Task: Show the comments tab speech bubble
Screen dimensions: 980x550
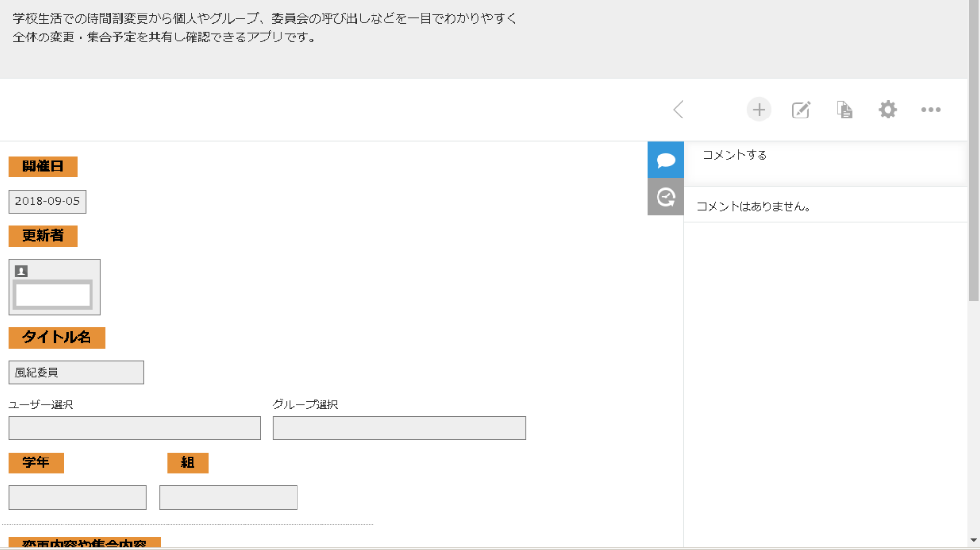Action: click(x=665, y=160)
